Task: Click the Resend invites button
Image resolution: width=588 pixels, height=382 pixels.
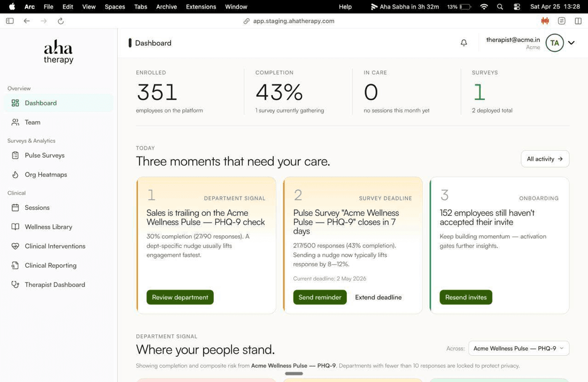Action: [x=466, y=297]
